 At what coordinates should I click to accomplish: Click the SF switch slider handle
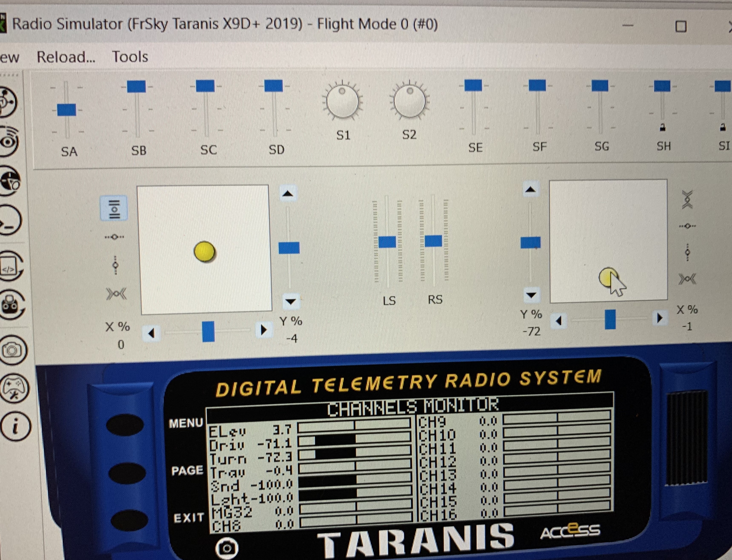[x=537, y=85]
